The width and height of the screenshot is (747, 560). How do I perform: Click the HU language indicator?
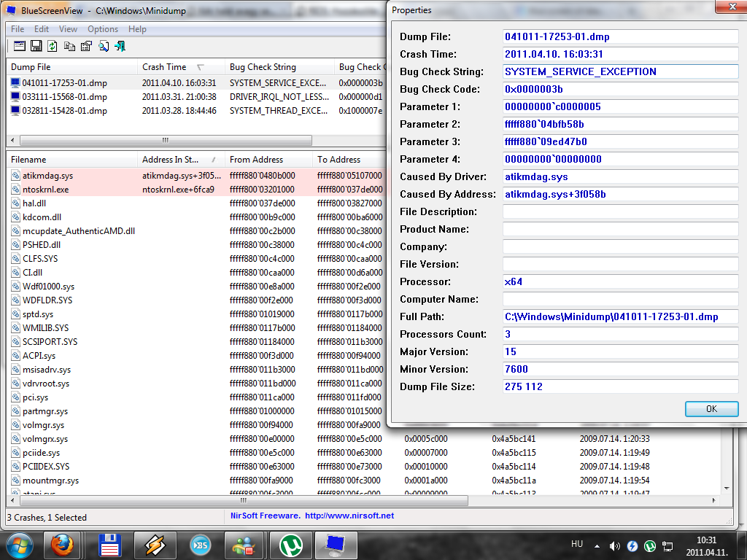pos(577,544)
